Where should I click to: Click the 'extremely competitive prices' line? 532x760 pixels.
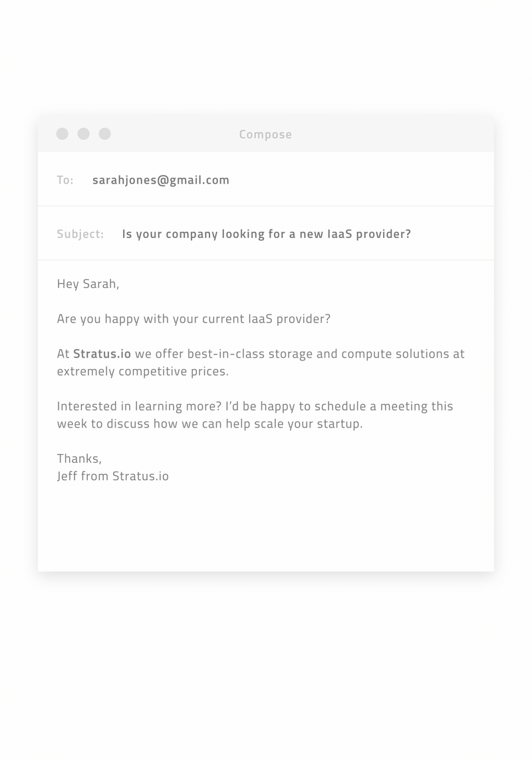tap(142, 371)
